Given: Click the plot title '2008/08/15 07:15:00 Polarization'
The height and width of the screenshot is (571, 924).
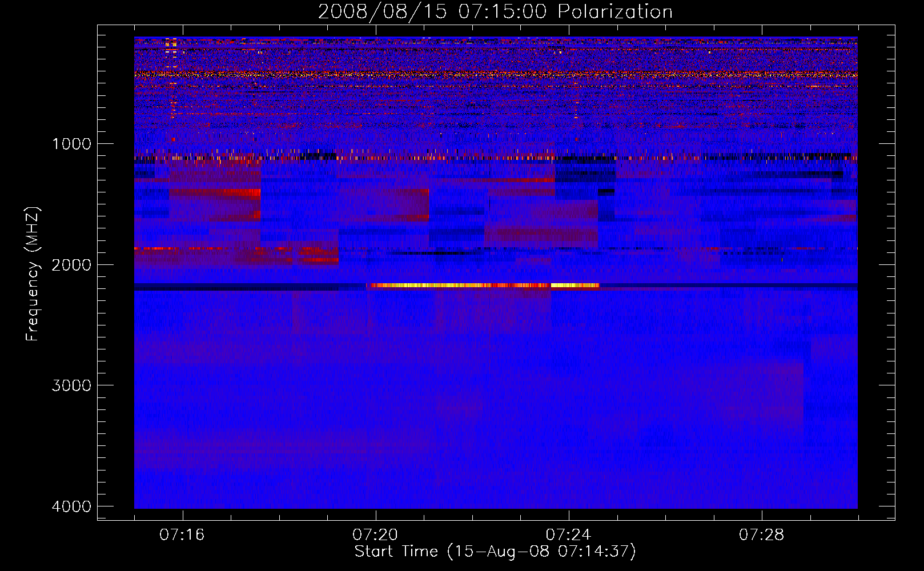Looking at the screenshot, I should (x=495, y=12).
